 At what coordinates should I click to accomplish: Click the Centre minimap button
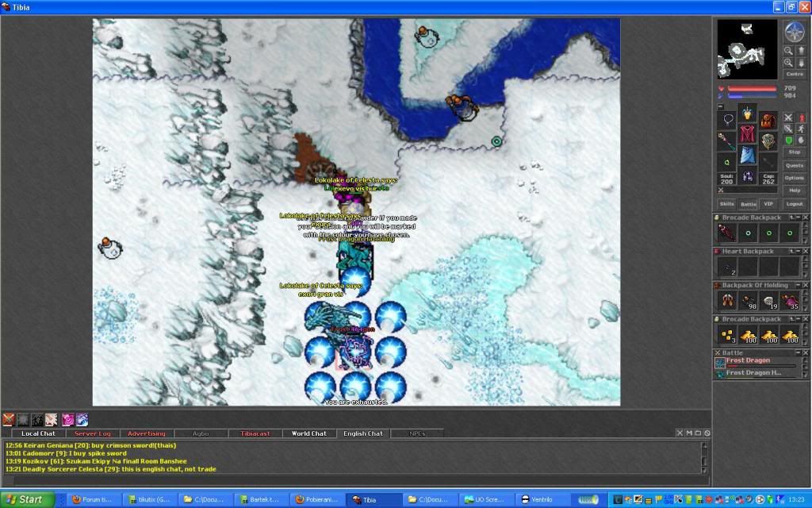[x=795, y=74]
